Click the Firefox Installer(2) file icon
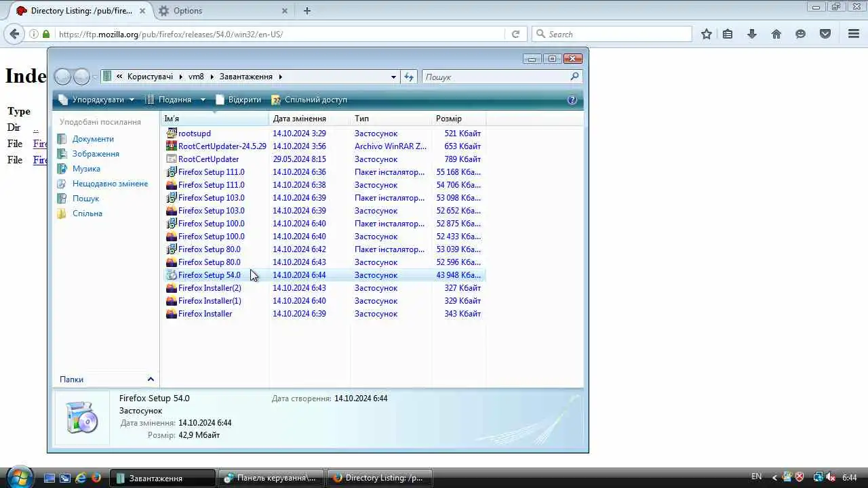 172,288
